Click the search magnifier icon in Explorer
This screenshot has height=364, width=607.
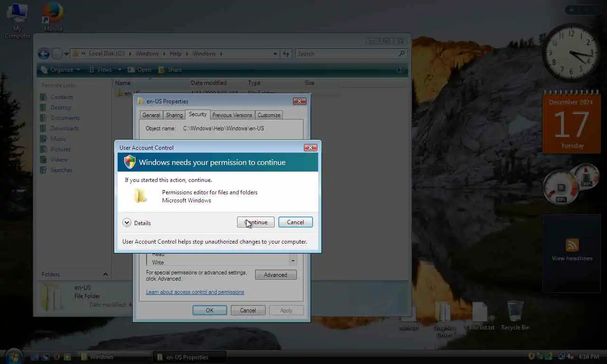(x=402, y=54)
